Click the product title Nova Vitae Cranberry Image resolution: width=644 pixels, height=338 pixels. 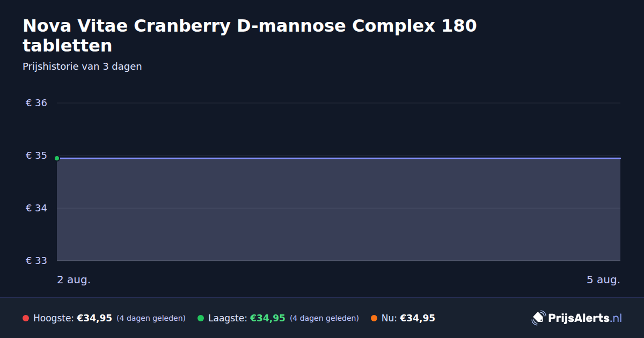pos(250,35)
